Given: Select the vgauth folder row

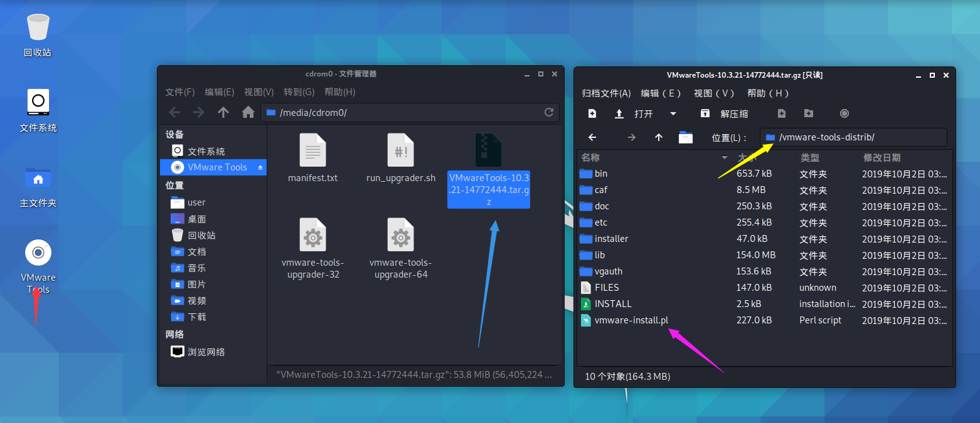Looking at the screenshot, I should click(x=764, y=271).
